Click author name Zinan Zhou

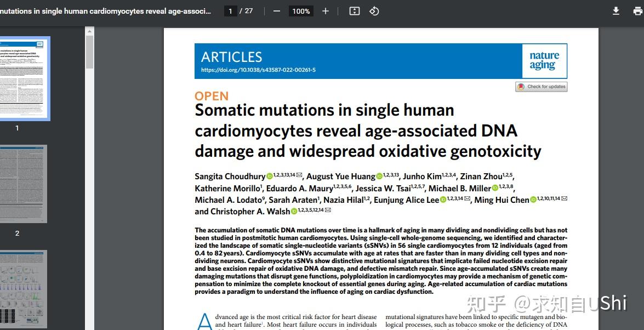(x=481, y=177)
